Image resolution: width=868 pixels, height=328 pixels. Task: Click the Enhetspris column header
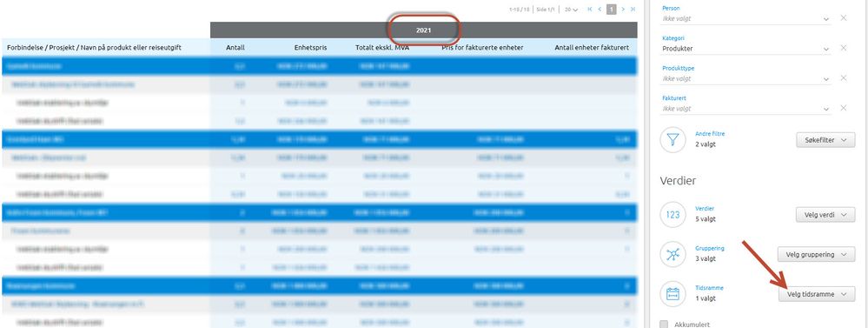pos(310,48)
